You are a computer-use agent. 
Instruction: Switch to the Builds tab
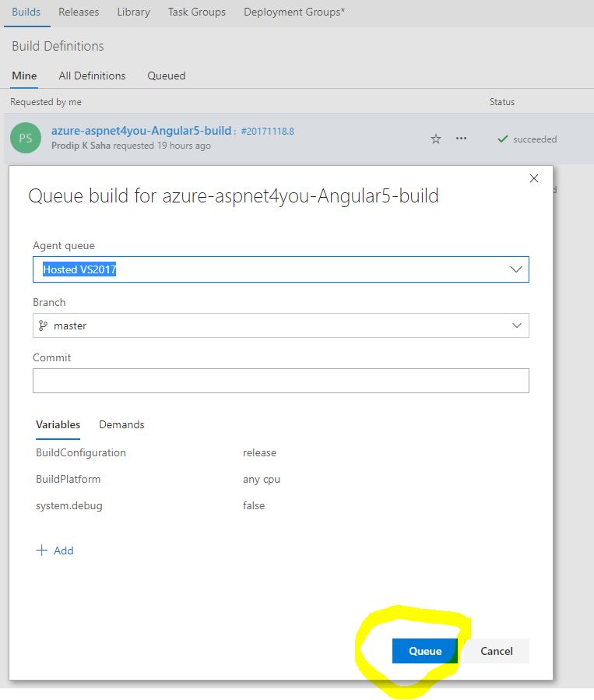click(x=26, y=12)
